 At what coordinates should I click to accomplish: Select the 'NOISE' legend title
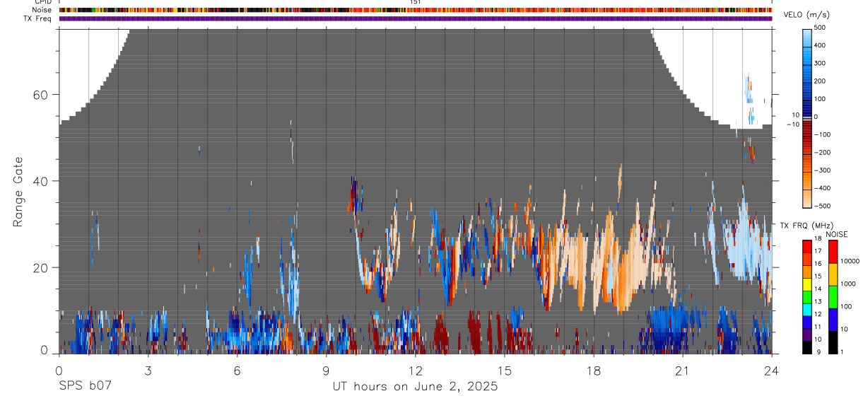click(836, 234)
